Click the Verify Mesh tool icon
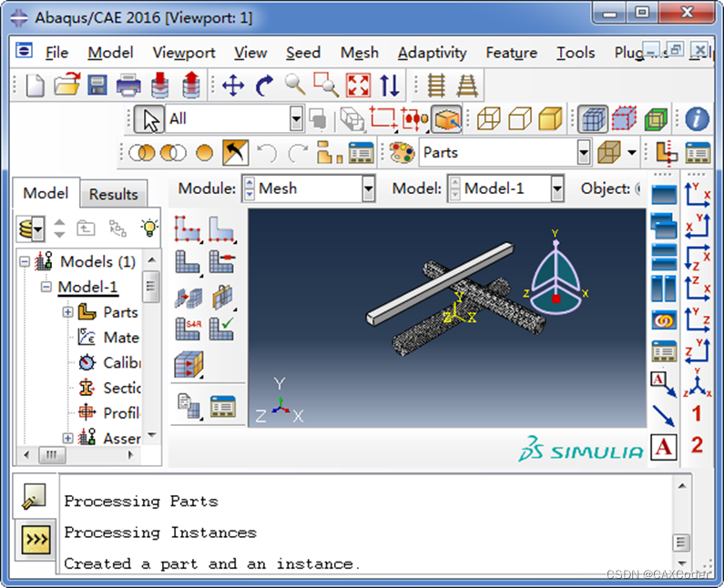 pos(220,329)
